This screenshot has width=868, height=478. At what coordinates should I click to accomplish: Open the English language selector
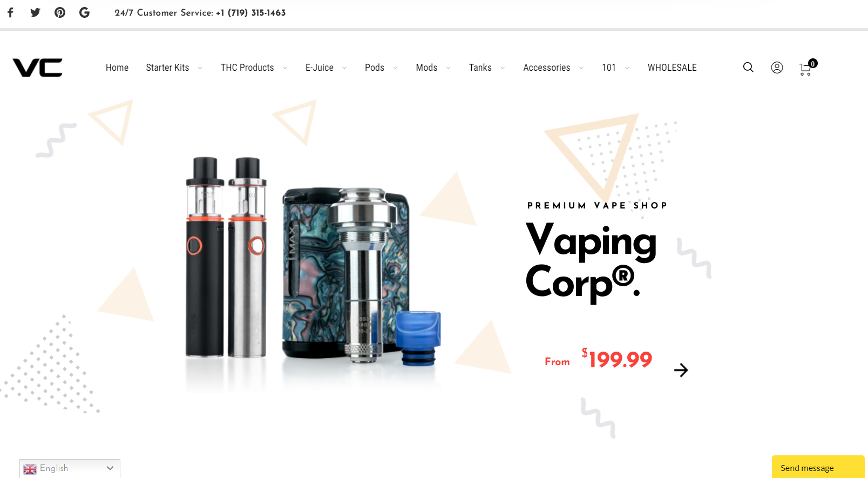click(x=70, y=468)
